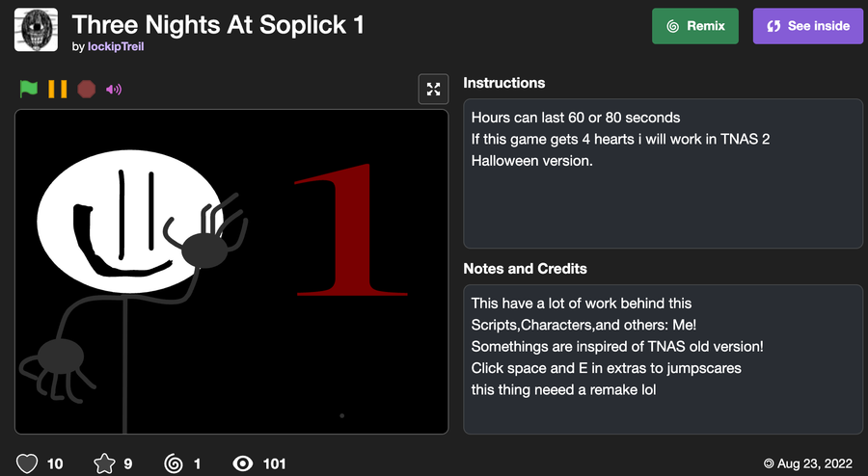
Task: Open lockipTreil's profile link
Action: point(116,46)
